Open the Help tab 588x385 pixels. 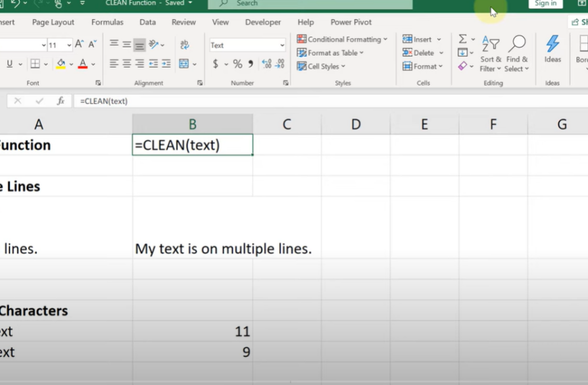click(x=305, y=22)
